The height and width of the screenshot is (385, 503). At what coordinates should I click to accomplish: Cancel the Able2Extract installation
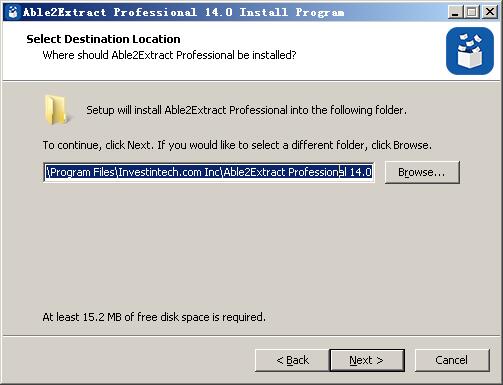[x=452, y=360]
